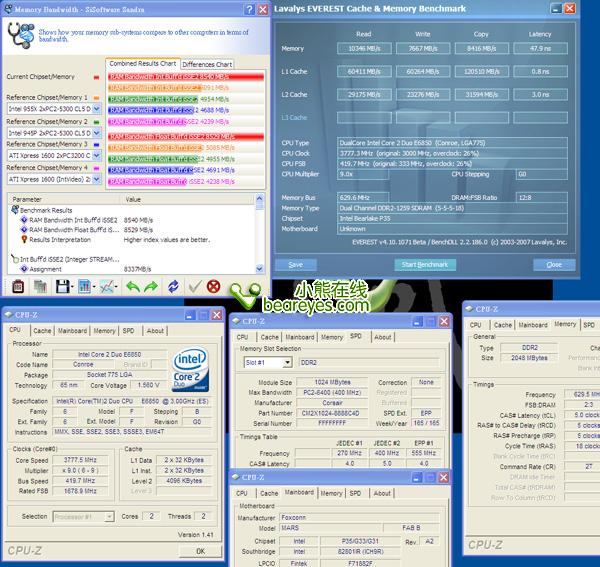The image size is (600, 567).
Task: Open the Processor #1 selection dropdown in CPU-Z
Action: [x=109, y=516]
